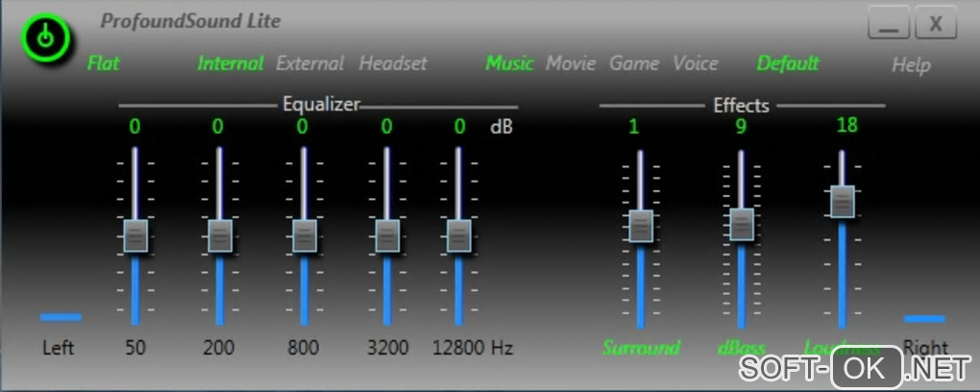
Task: Click the Right channel balance bar
Action: click(x=923, y=319)
